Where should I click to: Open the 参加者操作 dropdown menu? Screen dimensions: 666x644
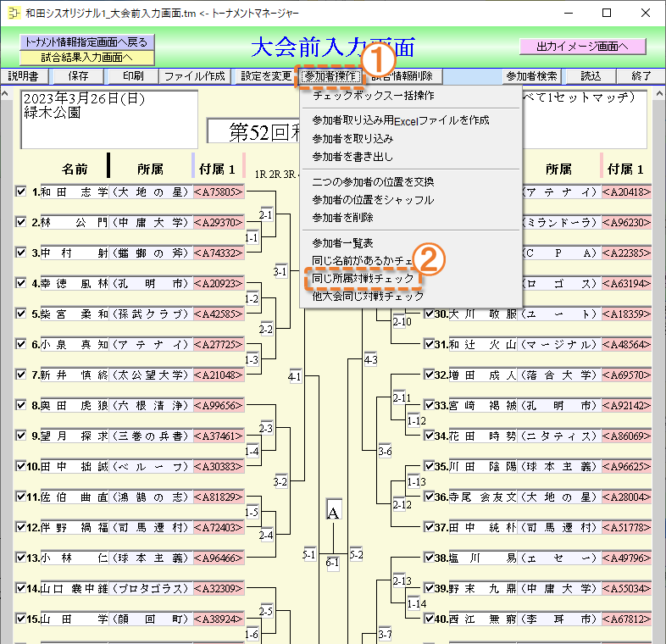330,76
